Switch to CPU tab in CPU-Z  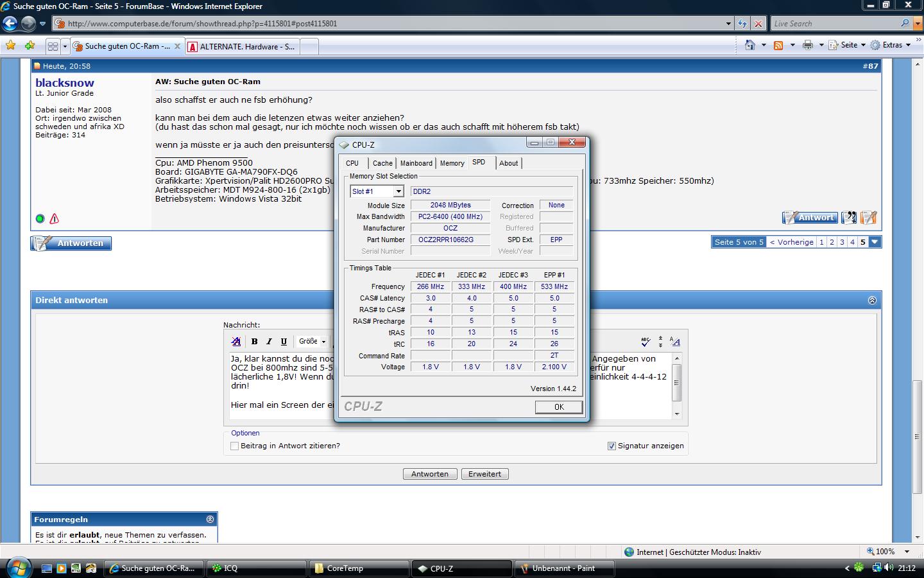pos(352,163)
